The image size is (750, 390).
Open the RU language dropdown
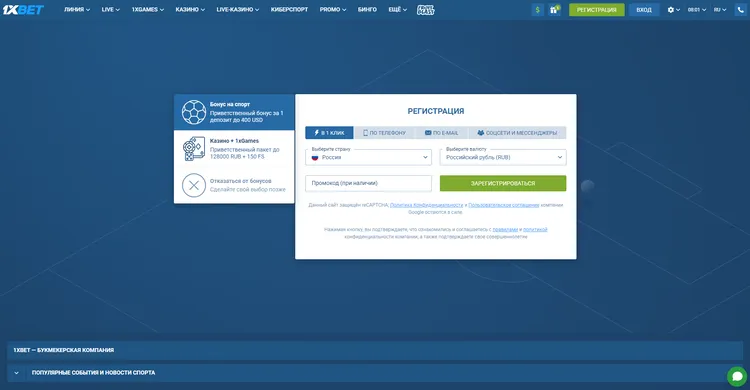pyautogui.click(x=720, y=10)
